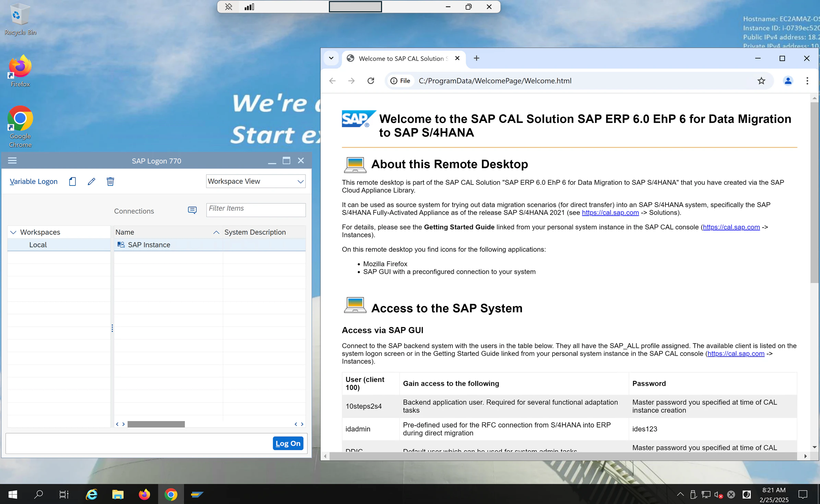Open taskbar Search
Viewport: 820px width, 504px height.
click(x=39, y=494)
